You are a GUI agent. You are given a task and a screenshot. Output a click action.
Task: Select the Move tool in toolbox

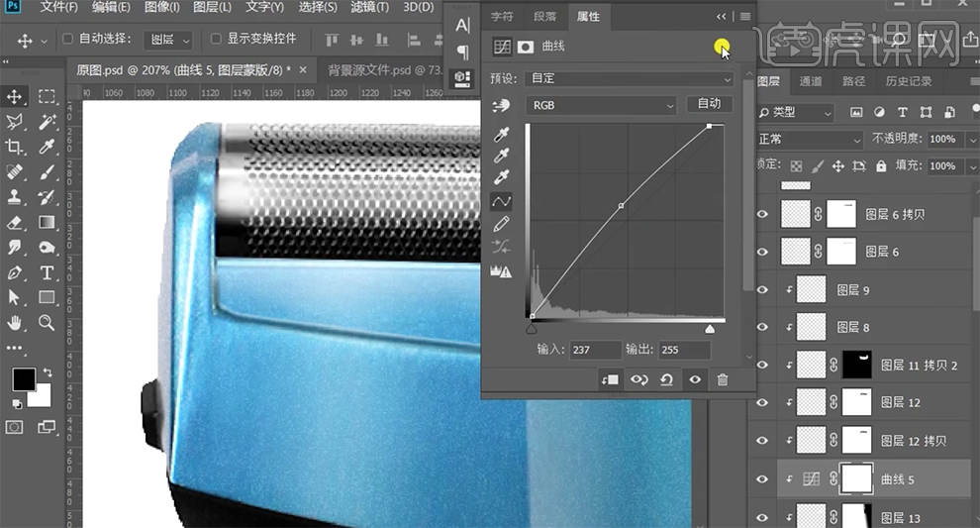click(15, 96)
